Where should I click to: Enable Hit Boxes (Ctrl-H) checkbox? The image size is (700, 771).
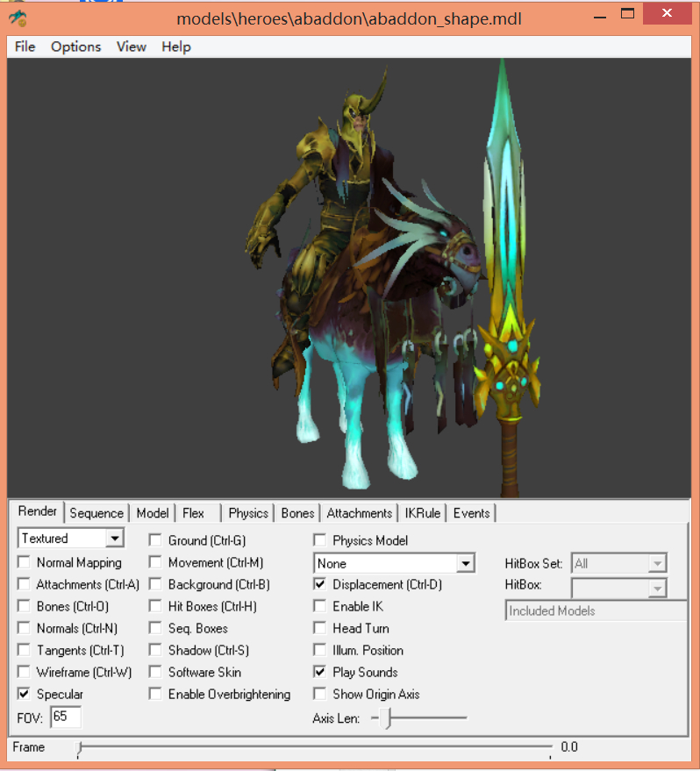155,606
